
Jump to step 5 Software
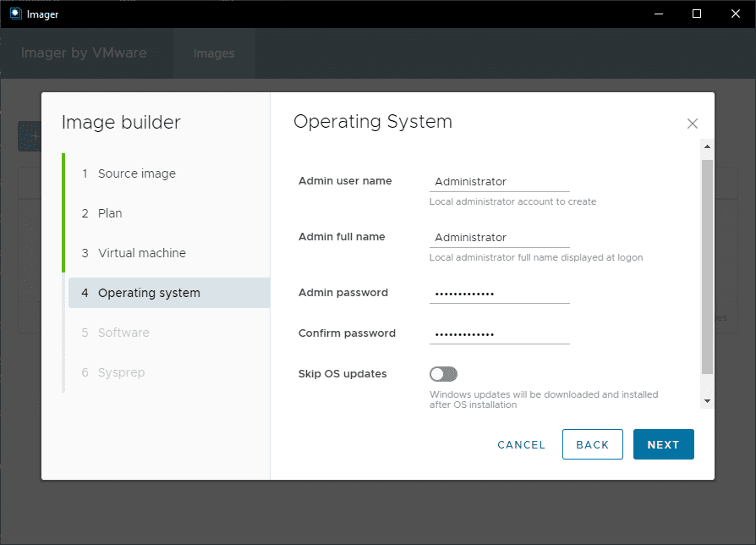[x=123, y=333]
